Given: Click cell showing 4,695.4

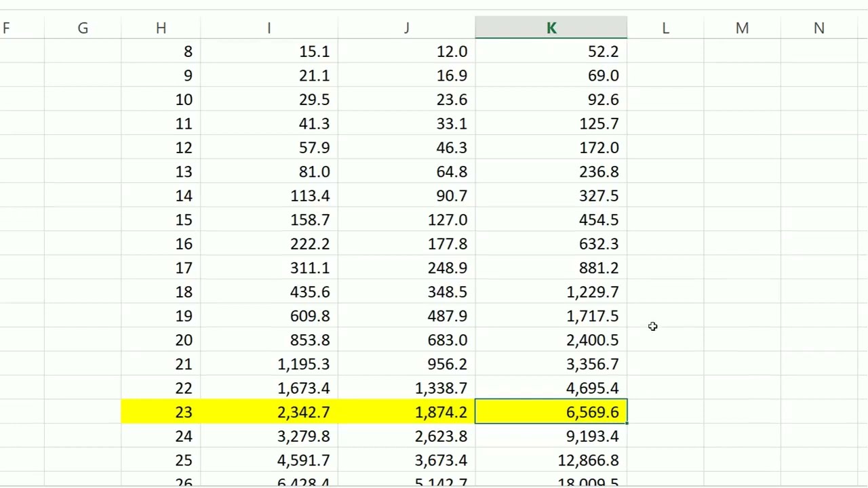Looking at the screenshot, I should click(x=551, y=388).
